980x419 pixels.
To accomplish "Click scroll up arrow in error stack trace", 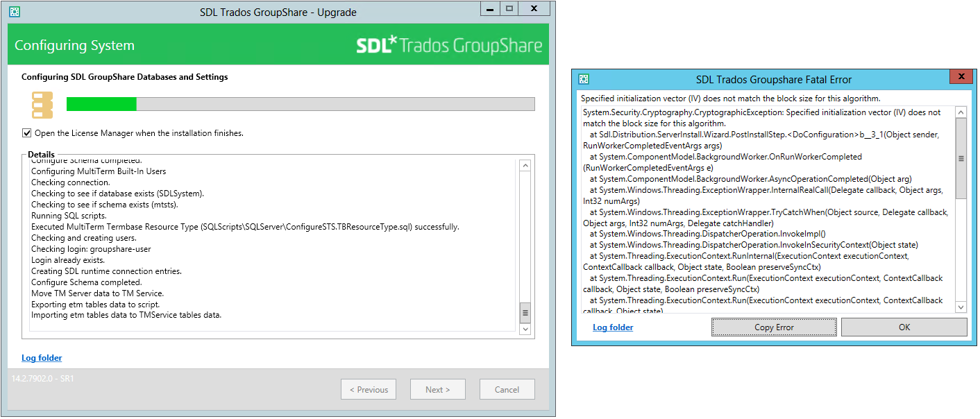I will pos(961,112).
